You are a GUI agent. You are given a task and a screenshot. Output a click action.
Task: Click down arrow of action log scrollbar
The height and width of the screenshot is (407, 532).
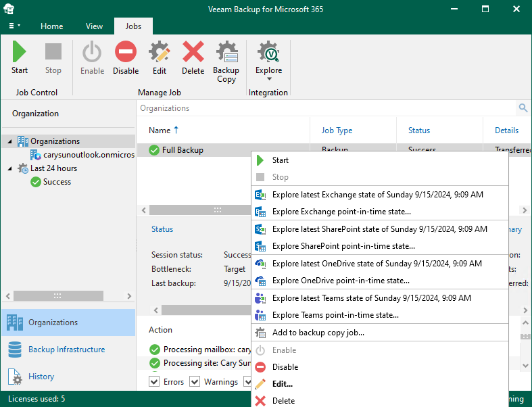525,366
